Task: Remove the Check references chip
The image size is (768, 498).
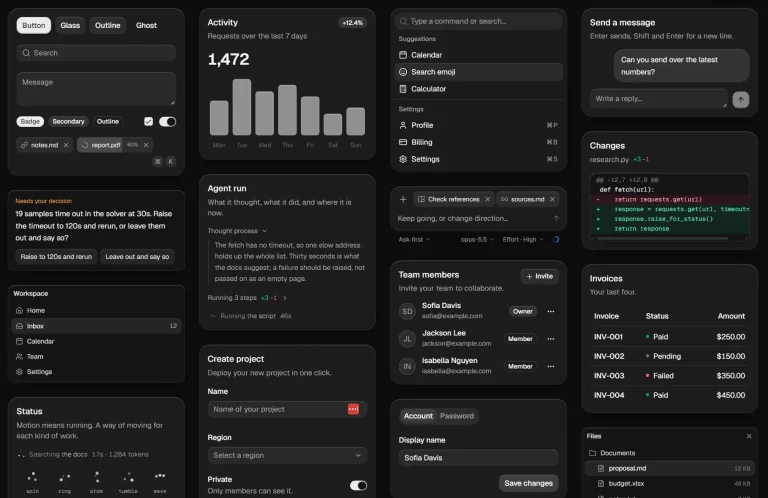Action: coord(487,199)
